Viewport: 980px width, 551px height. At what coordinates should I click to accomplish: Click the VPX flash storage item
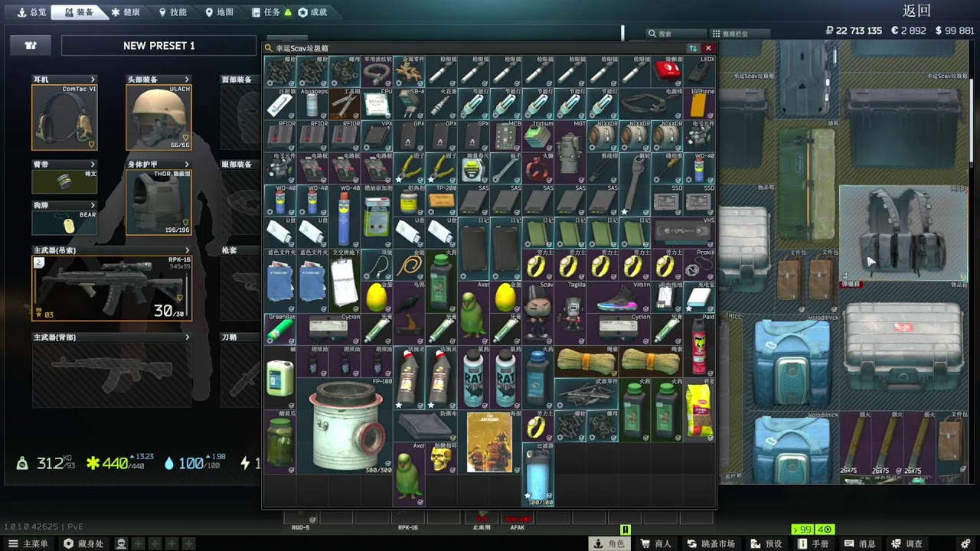click(377, 135)
